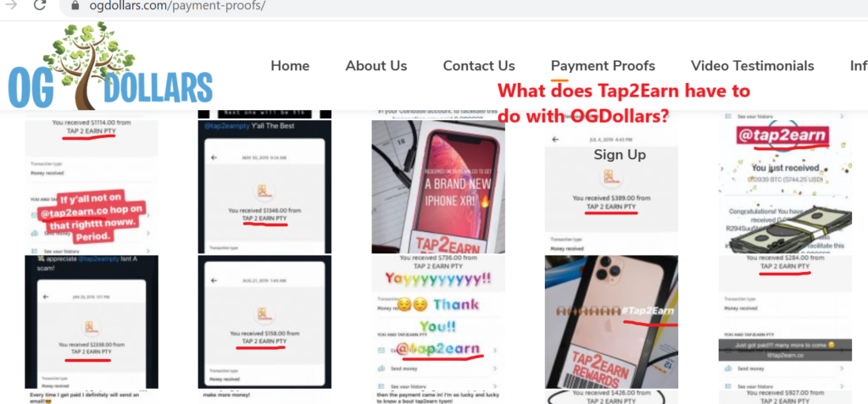The width and height of the screenshot is (868, 404).
Task: Click the Sign Up link
Action: 620,155
